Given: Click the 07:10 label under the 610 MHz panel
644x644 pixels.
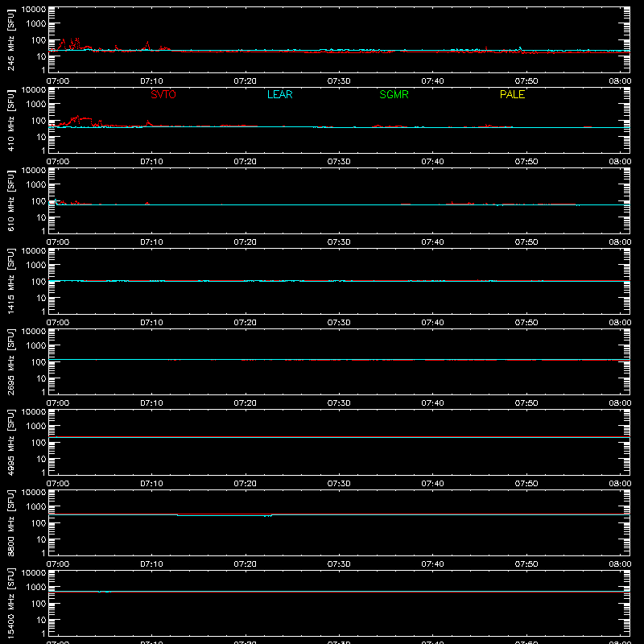Looking at the screenshot, I should pyautogui.click(x=151, y=242).
